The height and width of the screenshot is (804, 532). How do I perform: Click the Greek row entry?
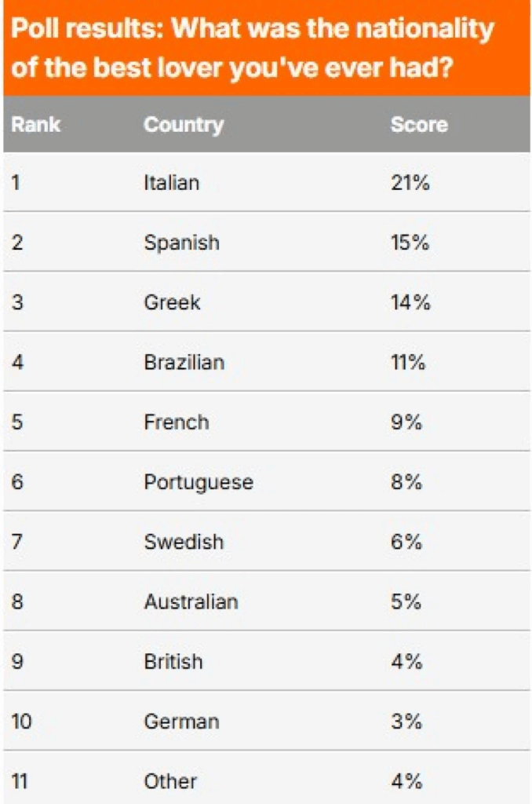(x=172, y=302)
